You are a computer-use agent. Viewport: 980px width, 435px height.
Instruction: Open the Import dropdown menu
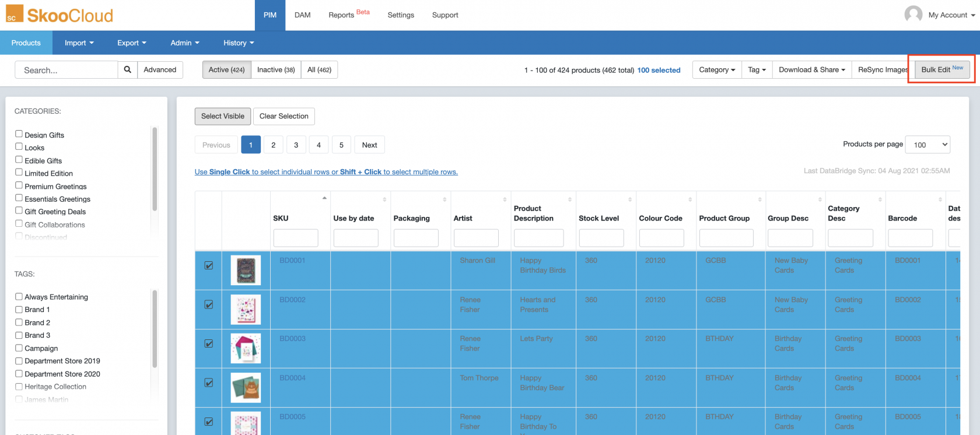point(79,43)
